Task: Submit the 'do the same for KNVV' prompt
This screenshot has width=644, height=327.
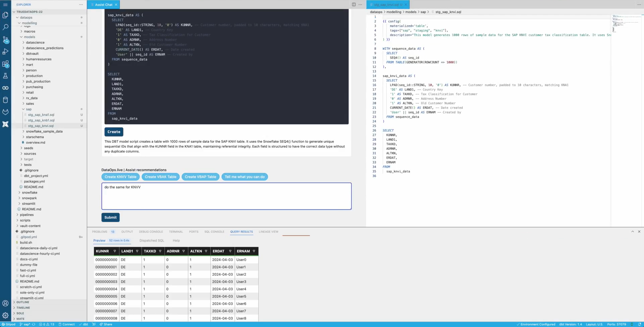Action: pyautogui.click(x=110, y=217)
